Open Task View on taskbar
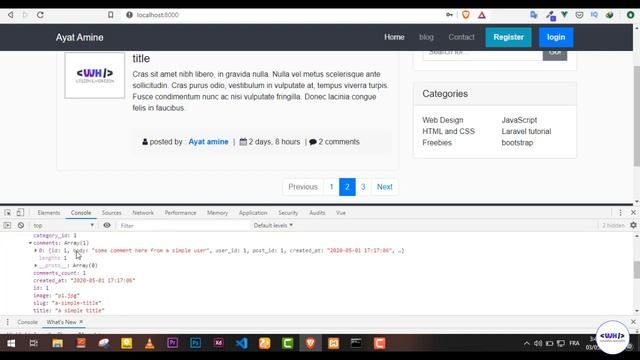The image size is (640, 360). [33, 343]
